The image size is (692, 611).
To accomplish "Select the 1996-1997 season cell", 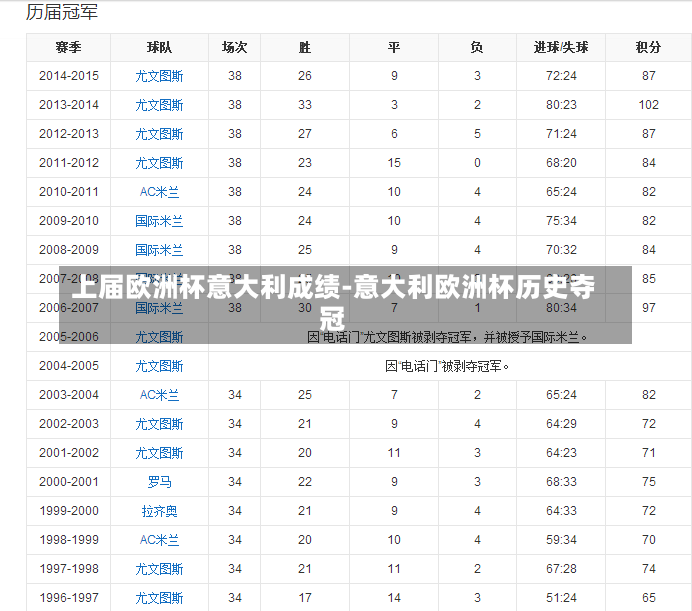I will (x=68, y=598).
